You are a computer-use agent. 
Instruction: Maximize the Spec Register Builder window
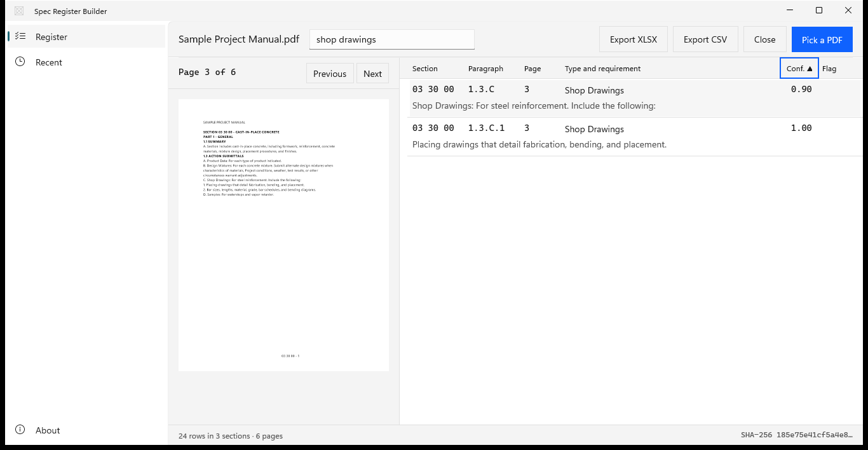(x=819, y=10)
